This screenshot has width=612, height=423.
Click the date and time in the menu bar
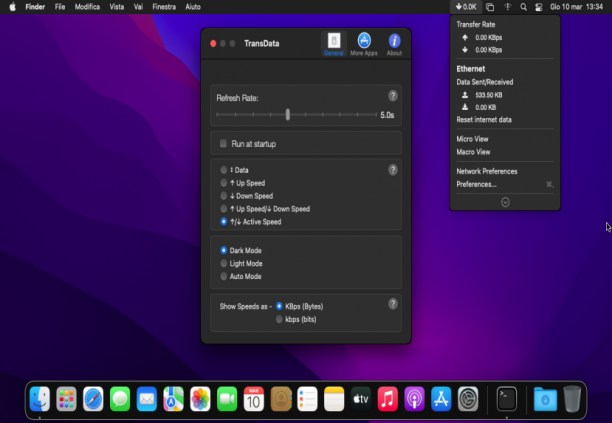pos(576,7)
